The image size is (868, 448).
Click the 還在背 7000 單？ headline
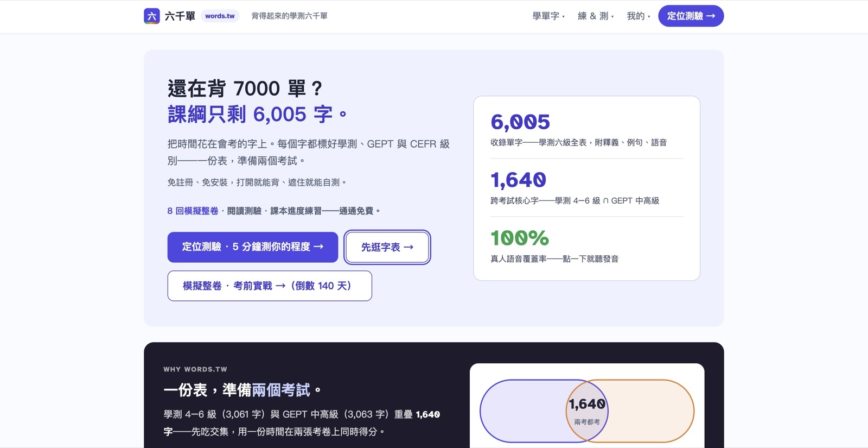245,88
